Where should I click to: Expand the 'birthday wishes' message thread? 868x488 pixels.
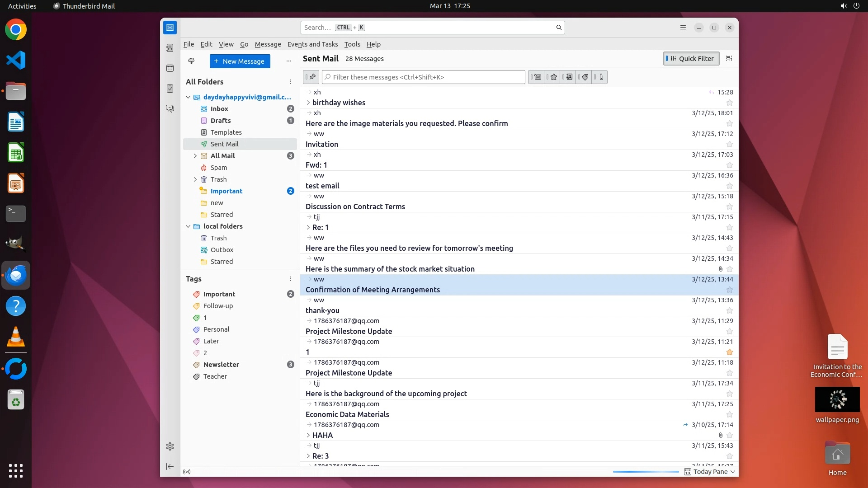click(308, 103)
